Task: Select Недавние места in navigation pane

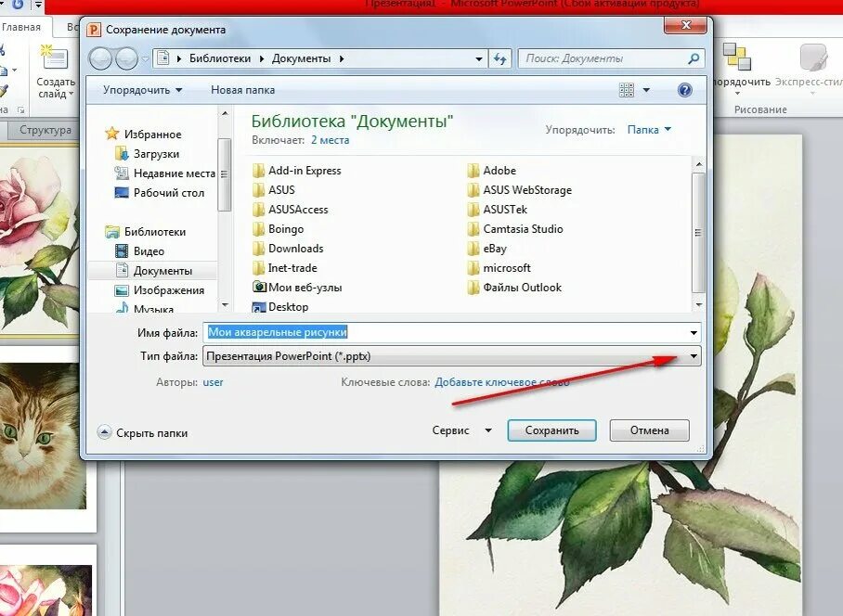Action: (164, 173)
